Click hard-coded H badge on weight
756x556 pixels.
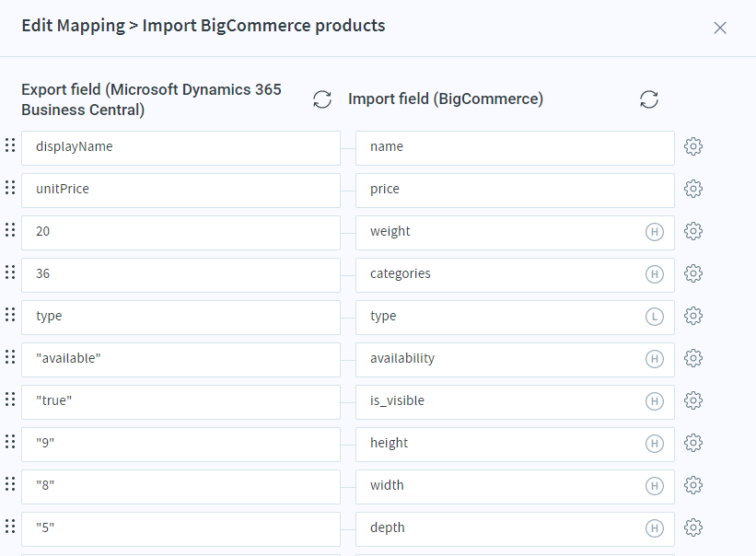point(655,232)
